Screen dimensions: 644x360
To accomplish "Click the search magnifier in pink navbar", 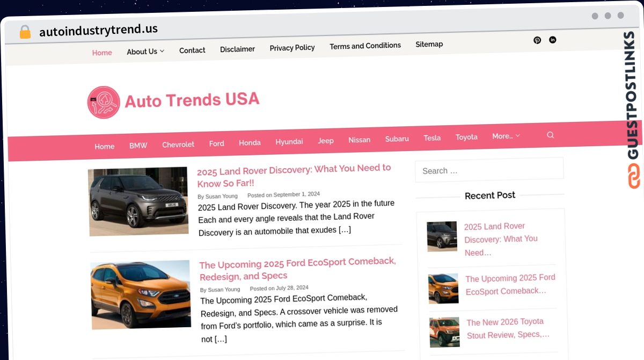I will tap(550, 135).
